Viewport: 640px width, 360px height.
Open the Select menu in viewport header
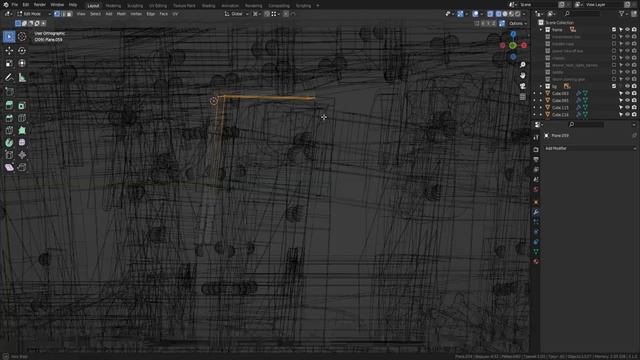tap(95, 14)
